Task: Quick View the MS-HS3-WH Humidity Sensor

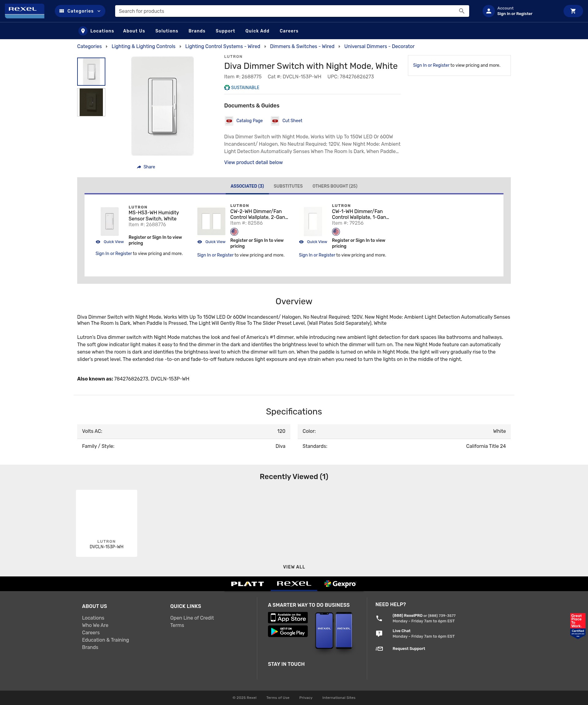Action: [110, 242]
